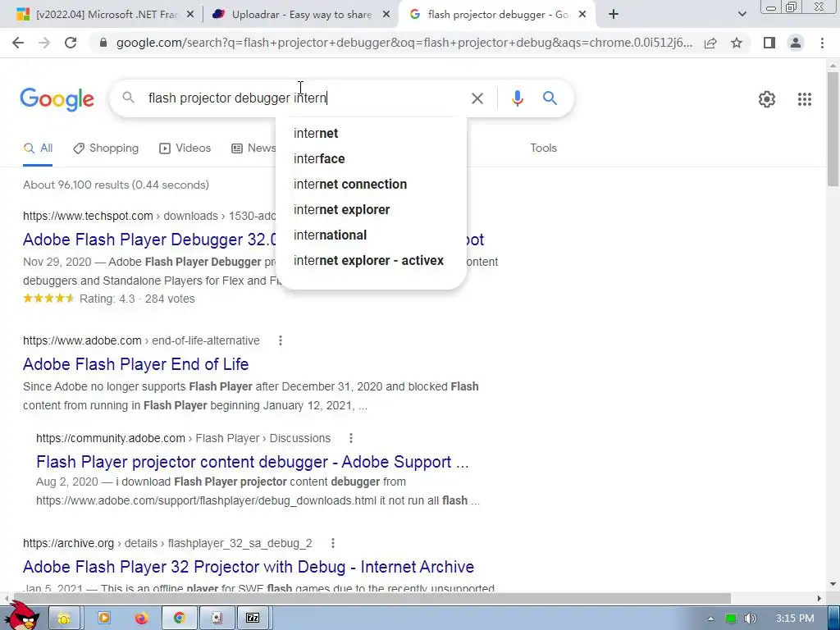Reload the current page
The width and height of the screenshot is (840, 630).
pos(71,43)
